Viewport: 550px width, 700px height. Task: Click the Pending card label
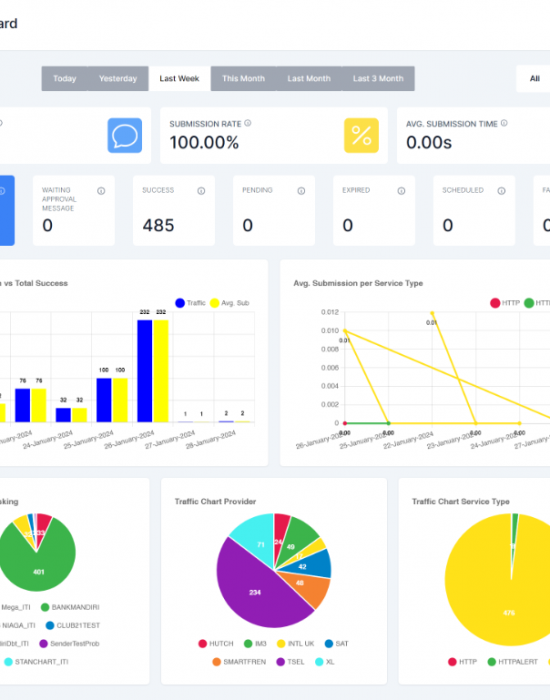[x=257, y=190]
